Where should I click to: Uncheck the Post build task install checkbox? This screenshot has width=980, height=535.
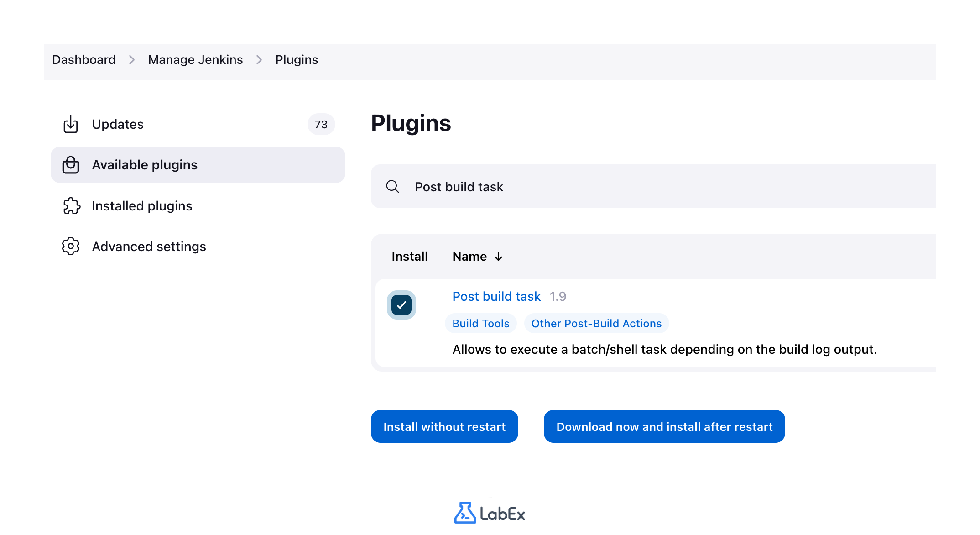[401, 304]
